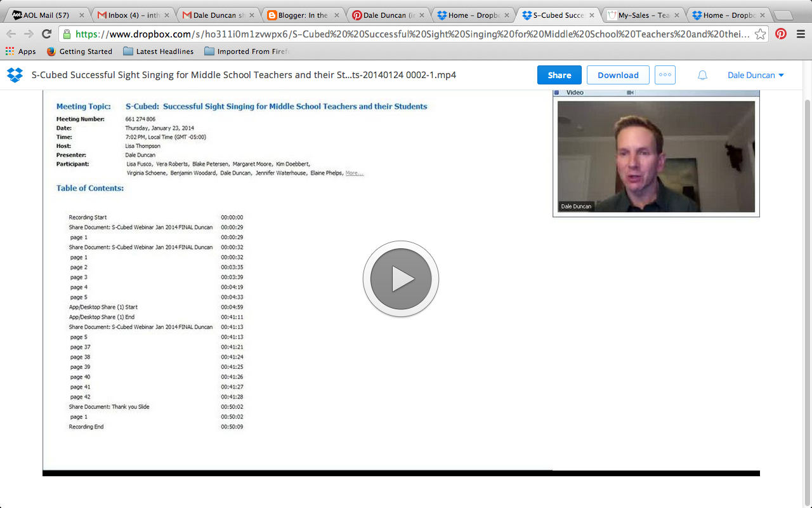Viewport: 812px width, 508px height.
Task: Open the Chrome menu (hamburger) icon
Action: 800,35
